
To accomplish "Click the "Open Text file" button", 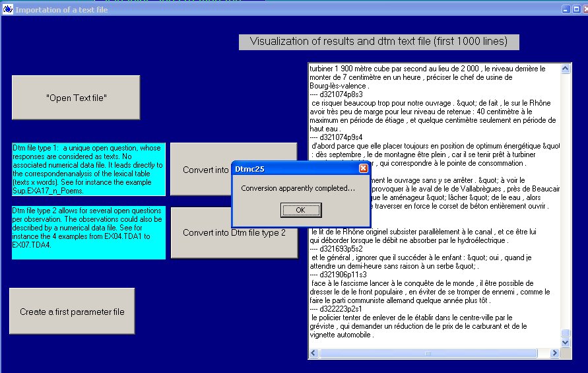I will [x=76, y=98].
